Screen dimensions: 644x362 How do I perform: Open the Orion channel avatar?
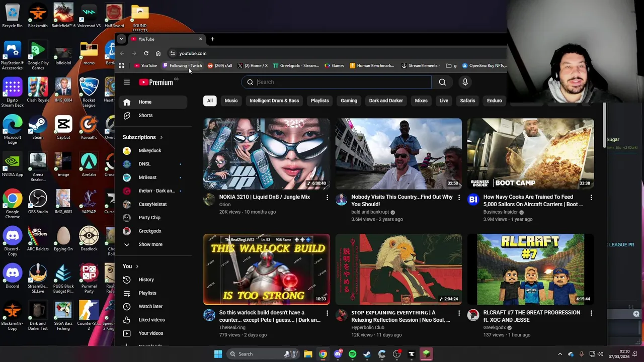tap(209, 200)
